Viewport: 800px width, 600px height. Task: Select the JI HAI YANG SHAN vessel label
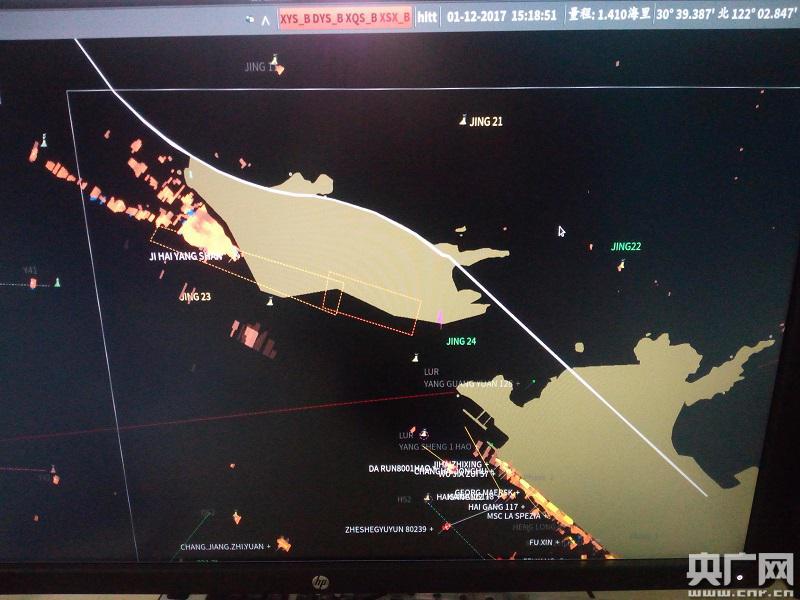(x=186, y=256)
